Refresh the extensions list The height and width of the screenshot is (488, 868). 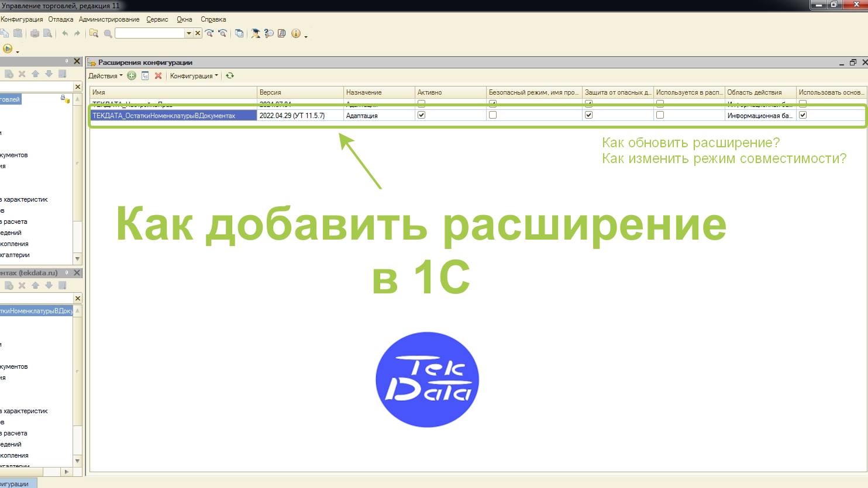click(230, 75)
